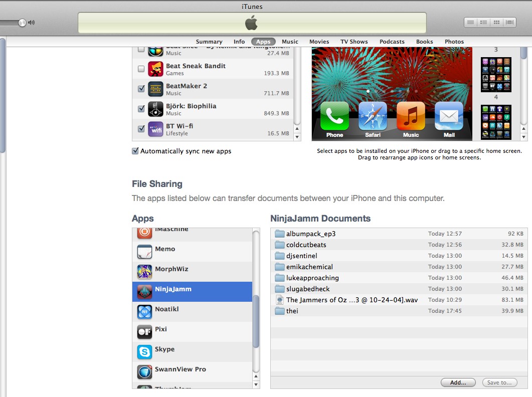Select the Phone icon on home screen preview
532x397 pixels.
tap(334, 116)
